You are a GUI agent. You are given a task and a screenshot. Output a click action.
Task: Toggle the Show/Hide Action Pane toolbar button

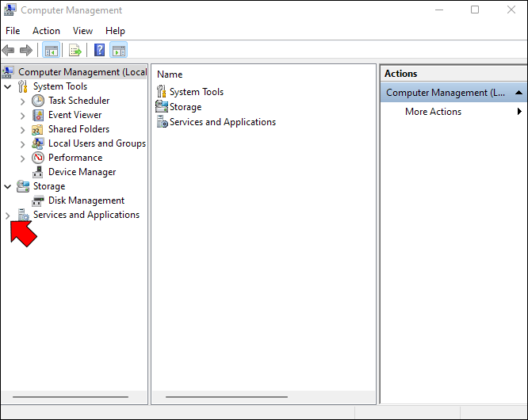(x=119, y=50)
